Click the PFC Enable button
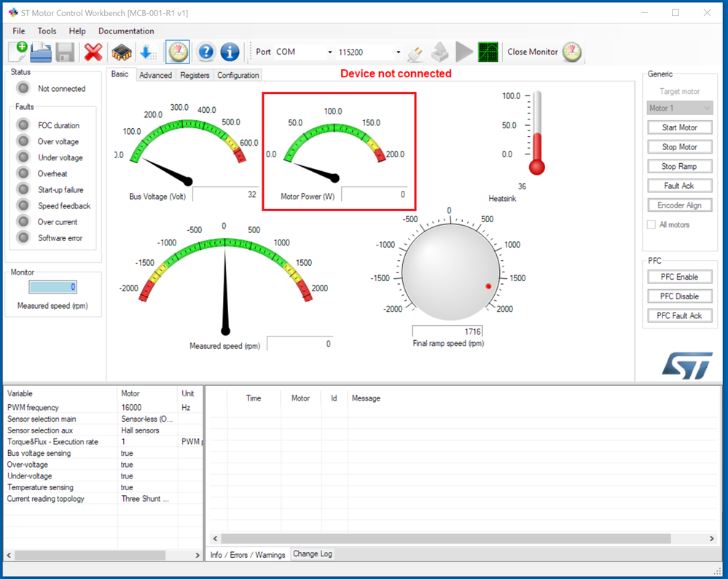Image resolution: width=728 pixels, height=579 pixels. (680, 277)
